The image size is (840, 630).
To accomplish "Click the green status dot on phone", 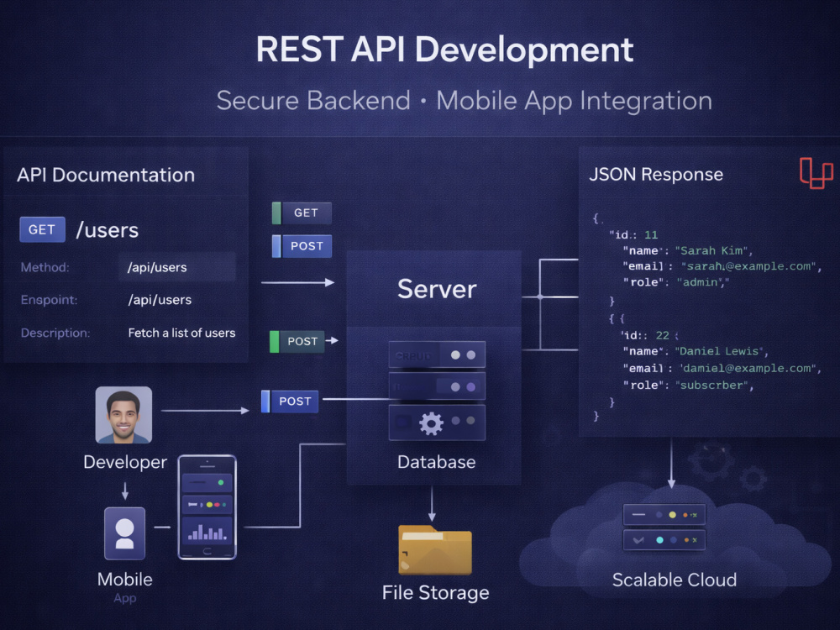I will [221, 483].
